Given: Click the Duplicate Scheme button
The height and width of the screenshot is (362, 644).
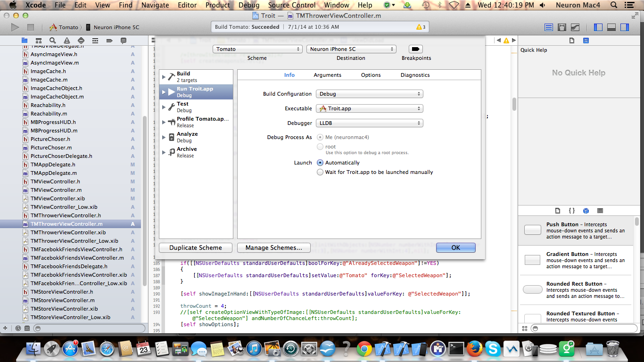Looking at the screenshot, I should pos(196,247).
